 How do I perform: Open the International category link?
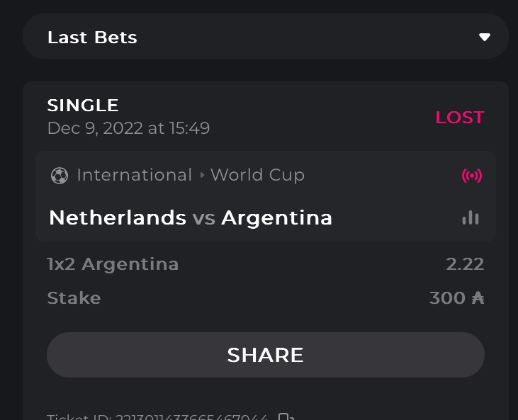click(134, 175)
